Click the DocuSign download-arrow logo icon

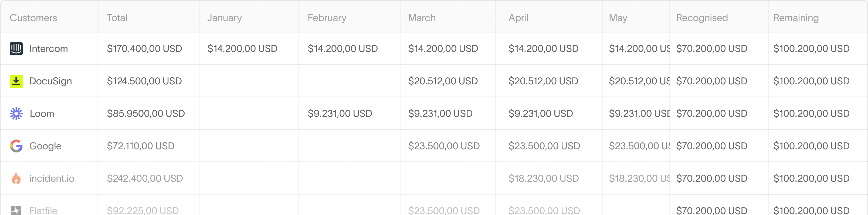click(16, 81)
